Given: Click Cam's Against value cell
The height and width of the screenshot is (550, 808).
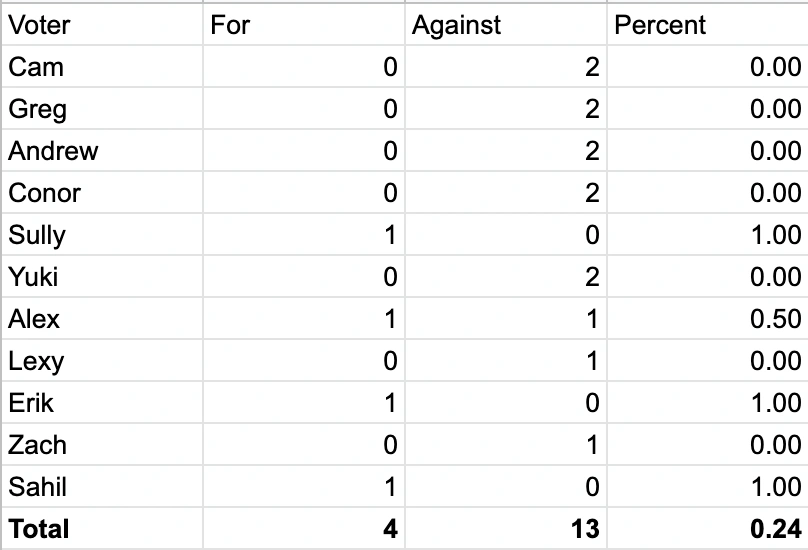Looking at the screenshot, I should click(505, 67).
